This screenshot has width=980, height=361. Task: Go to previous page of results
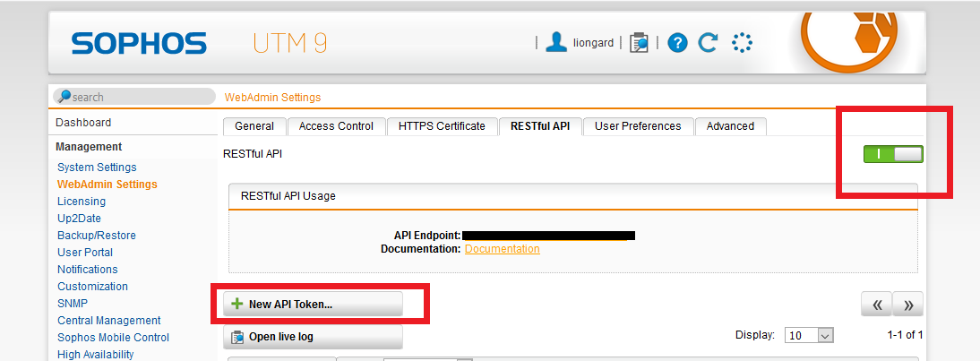pos(876,305)
